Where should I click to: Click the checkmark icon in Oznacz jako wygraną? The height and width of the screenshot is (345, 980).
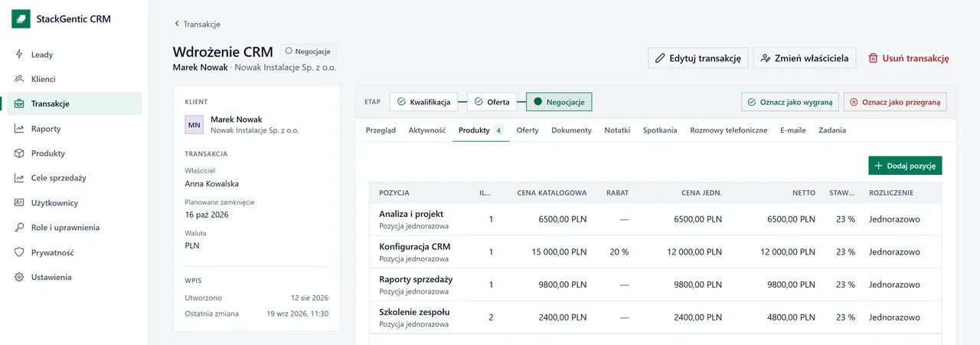(752, 102)
